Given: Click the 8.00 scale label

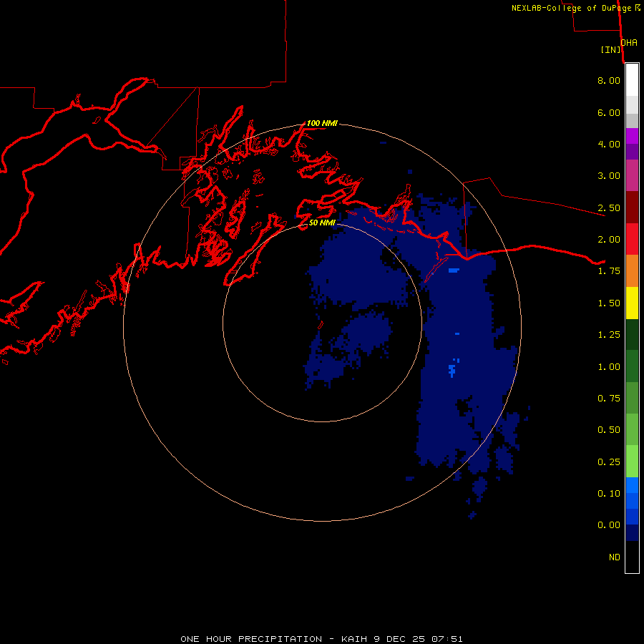Looking at the screenshot, I should (609, 80).
